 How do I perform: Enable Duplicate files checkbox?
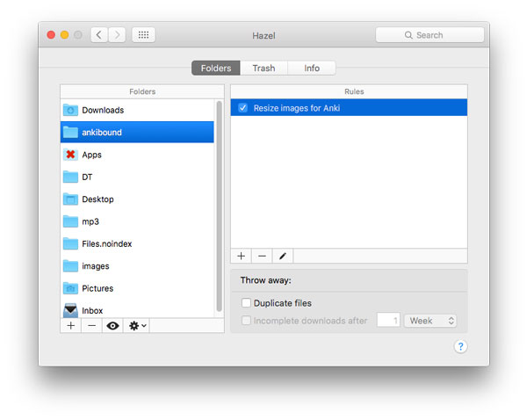point(246,303)
